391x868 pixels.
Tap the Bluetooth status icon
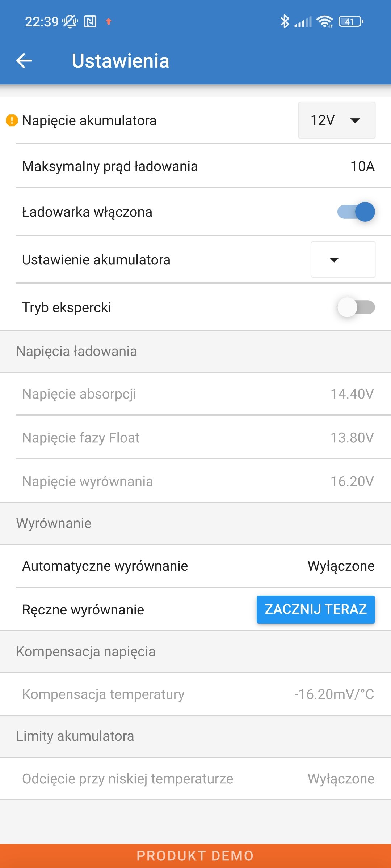pyautogui.click(x=285, y=22)
